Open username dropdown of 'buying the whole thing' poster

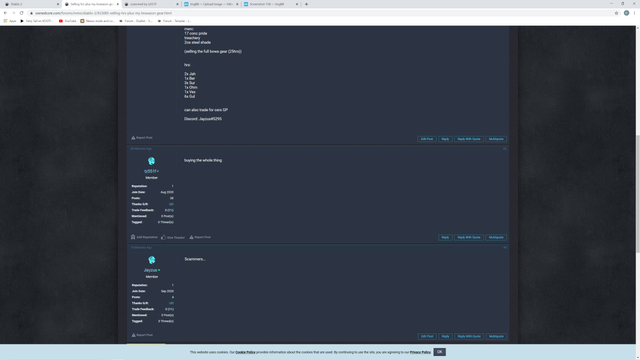(151, 171)
